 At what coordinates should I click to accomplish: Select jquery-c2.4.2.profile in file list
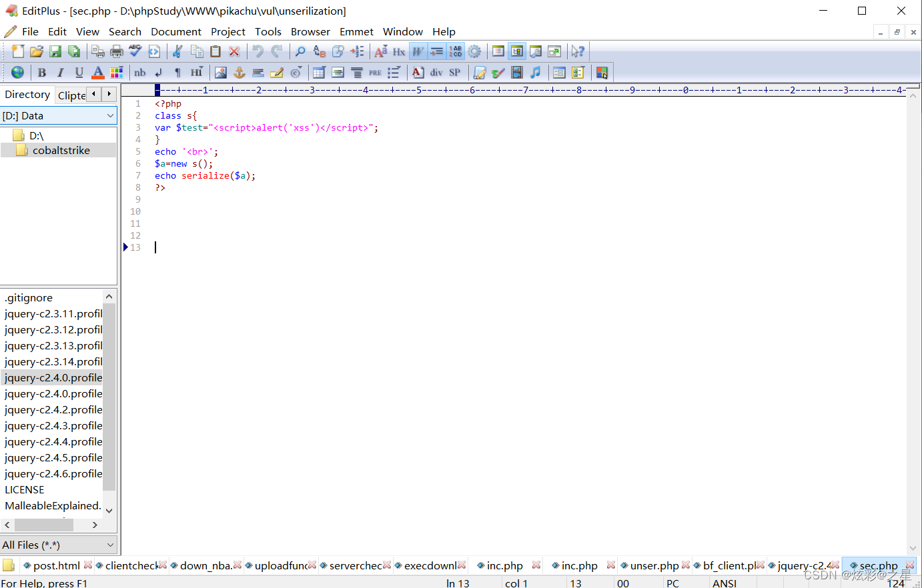click(53, 409)
